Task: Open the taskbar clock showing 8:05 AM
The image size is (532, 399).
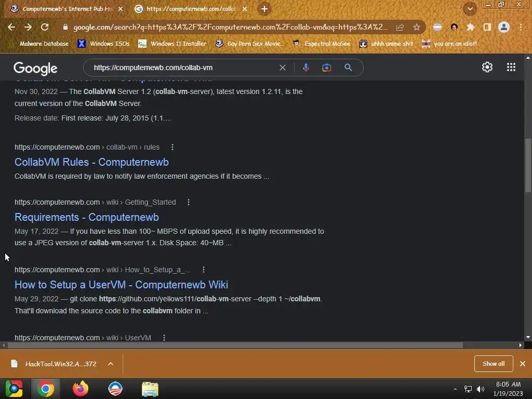Action: (x=508, y=389)
